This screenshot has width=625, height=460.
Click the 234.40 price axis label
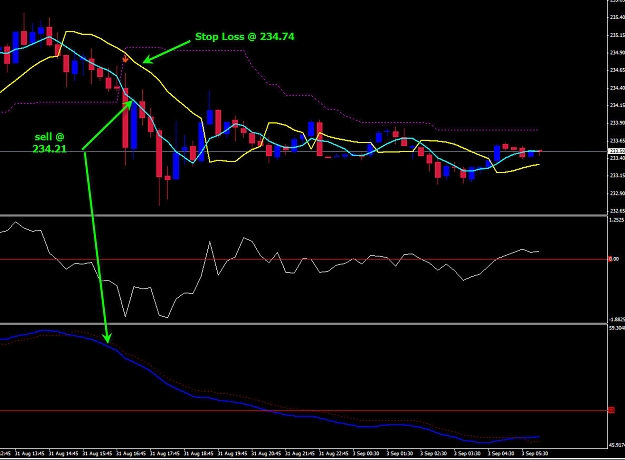(617, 88)
